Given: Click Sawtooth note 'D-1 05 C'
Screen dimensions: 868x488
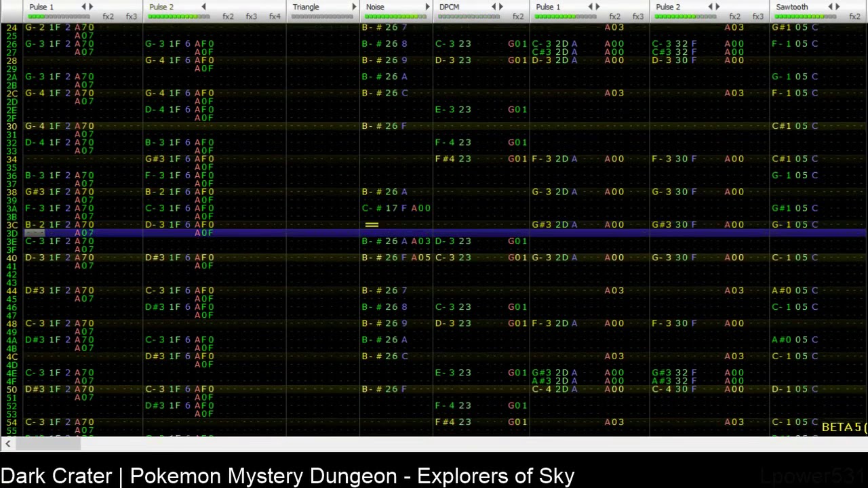Looking at the screenshot, I should pos(795,389).
